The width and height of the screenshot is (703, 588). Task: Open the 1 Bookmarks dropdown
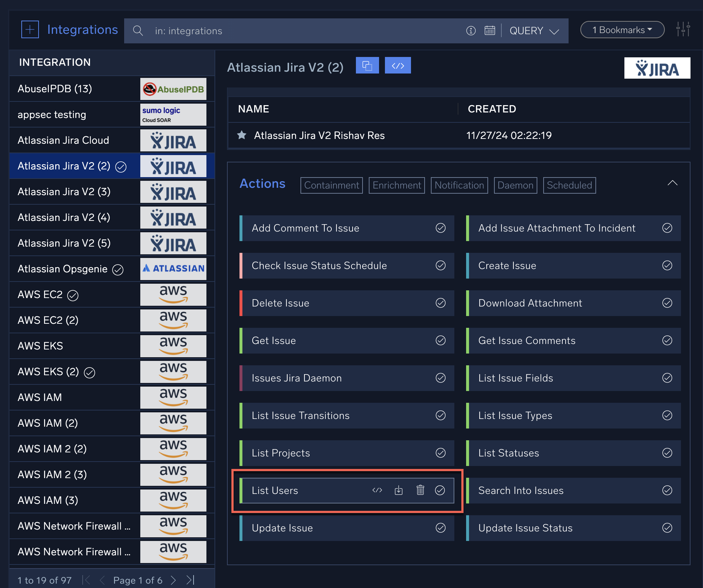click(x=622, y=30)
